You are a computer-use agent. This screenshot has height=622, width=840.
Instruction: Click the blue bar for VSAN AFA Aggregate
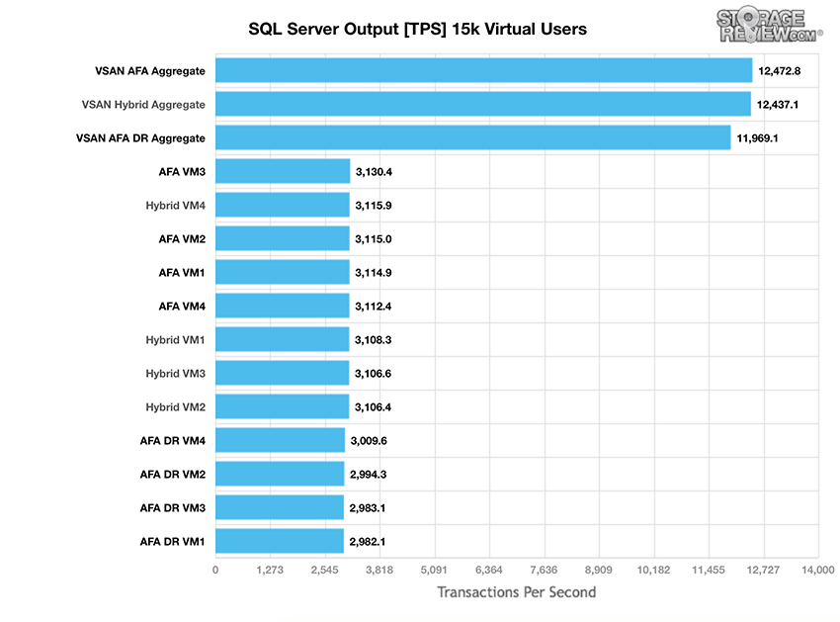[x=484, y=71]
